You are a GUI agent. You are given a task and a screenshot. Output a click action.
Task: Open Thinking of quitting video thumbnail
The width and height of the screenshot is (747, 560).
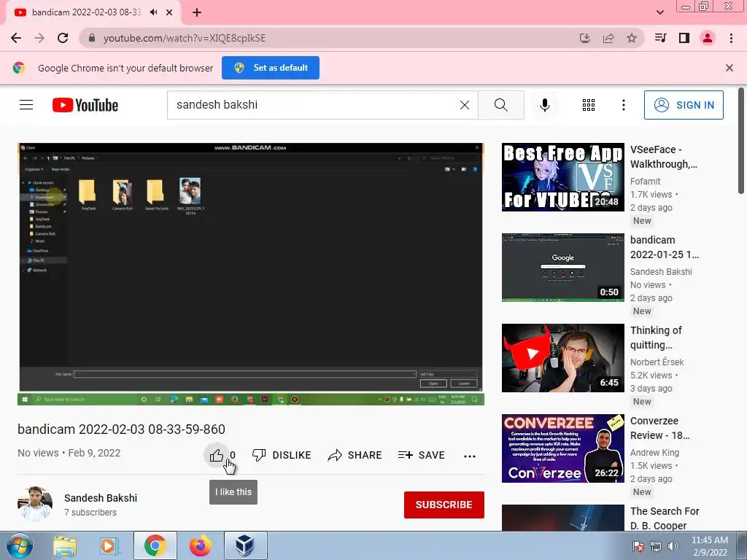pyautogui.click(x=563, y=358)
